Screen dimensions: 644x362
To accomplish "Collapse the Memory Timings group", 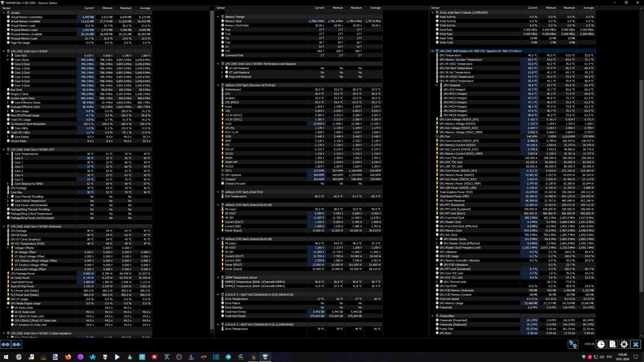I will coord(218,17).
